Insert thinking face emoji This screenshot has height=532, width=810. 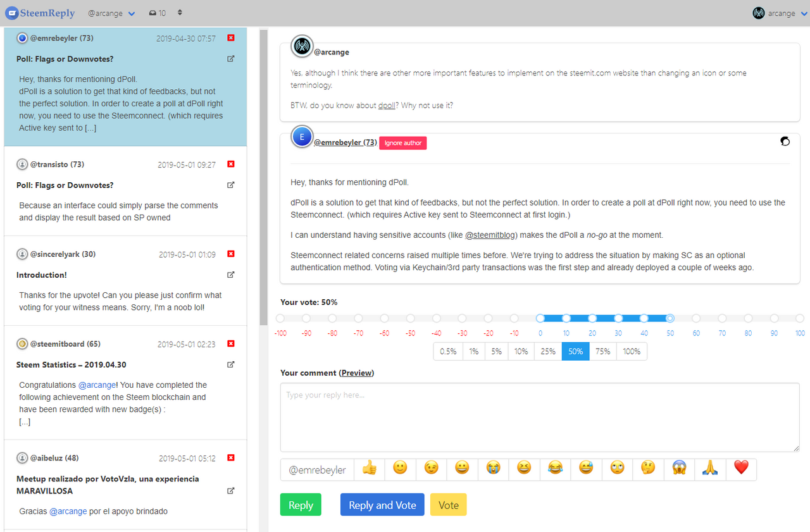pos(648,470)
